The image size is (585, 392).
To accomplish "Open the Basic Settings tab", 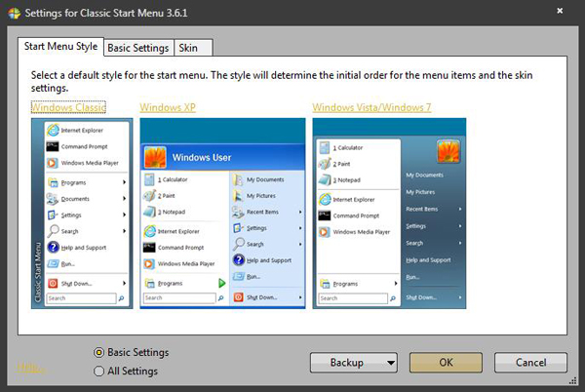I will click(138, 48).
